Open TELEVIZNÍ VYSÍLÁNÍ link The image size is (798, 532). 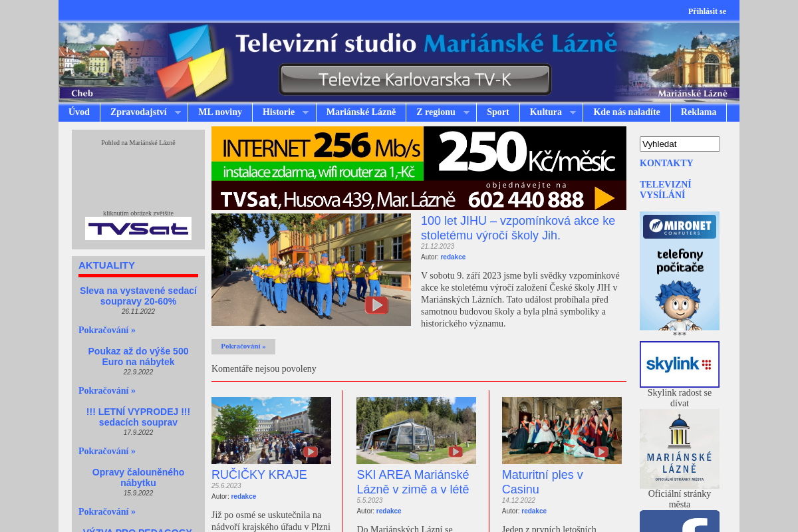tap(666, 190)
